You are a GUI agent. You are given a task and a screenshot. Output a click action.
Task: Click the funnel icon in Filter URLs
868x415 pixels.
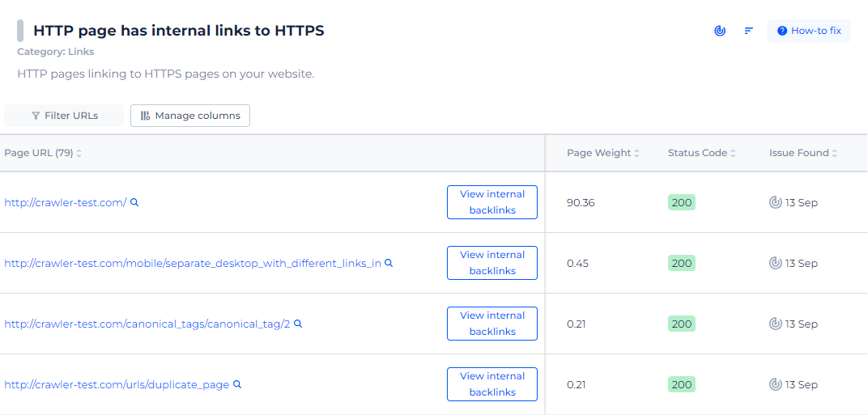36,116
